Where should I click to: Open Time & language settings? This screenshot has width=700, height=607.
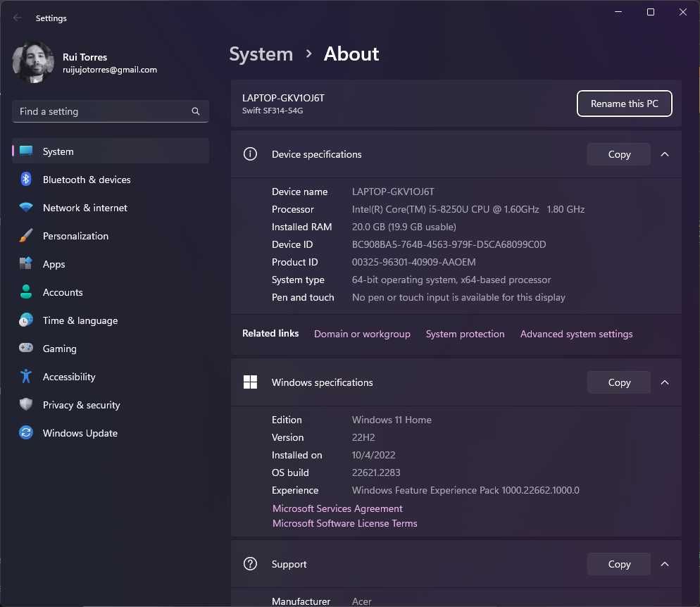pos(111,320)
